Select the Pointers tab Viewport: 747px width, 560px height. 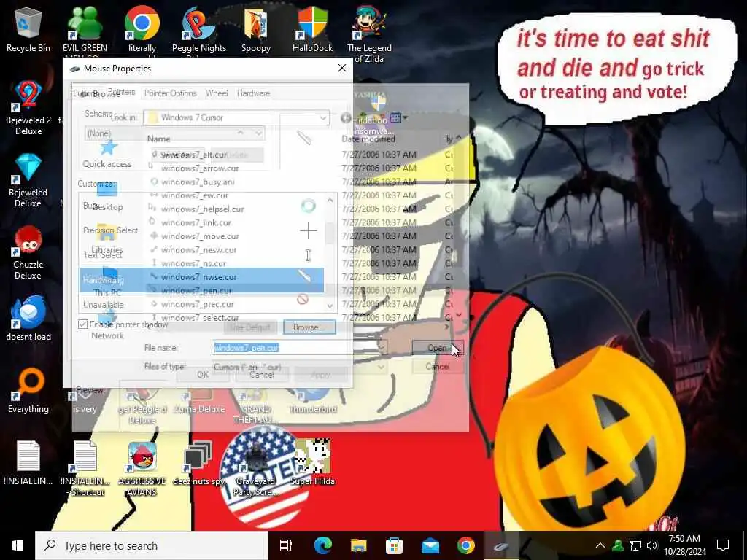tap(122, 92)
